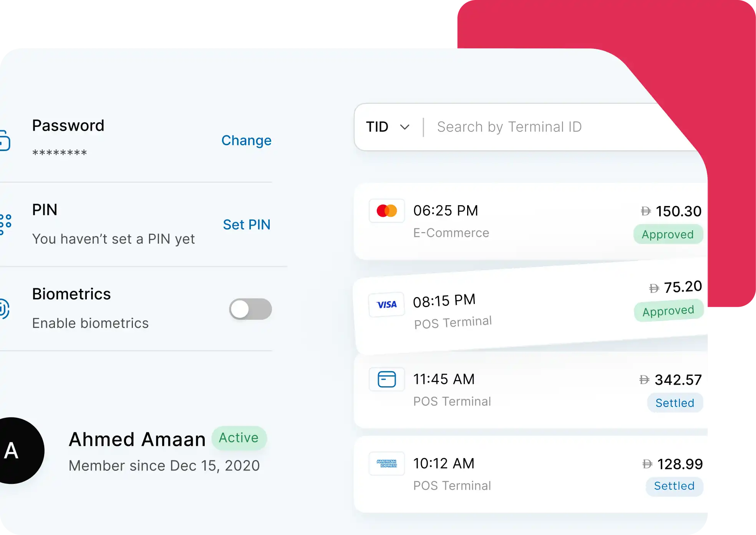
Task: Click the generic card icon at 11:45 AM
Action: (386, 379)
